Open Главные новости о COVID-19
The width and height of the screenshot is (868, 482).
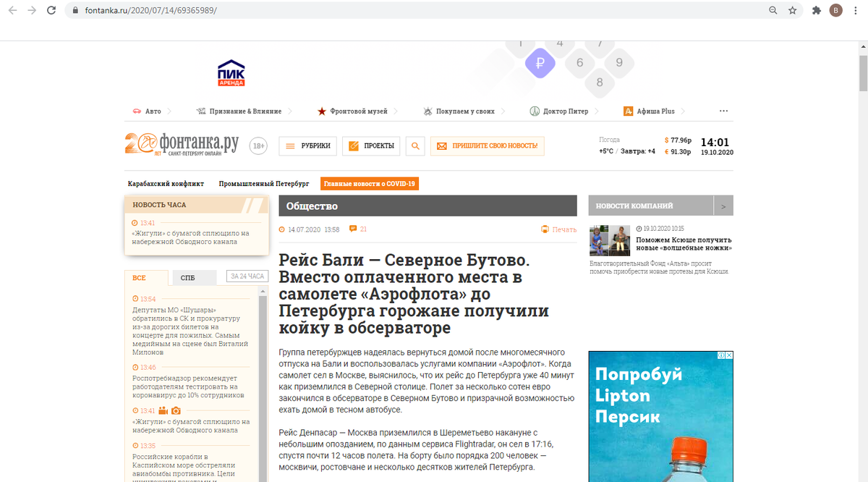coord(370,184)
